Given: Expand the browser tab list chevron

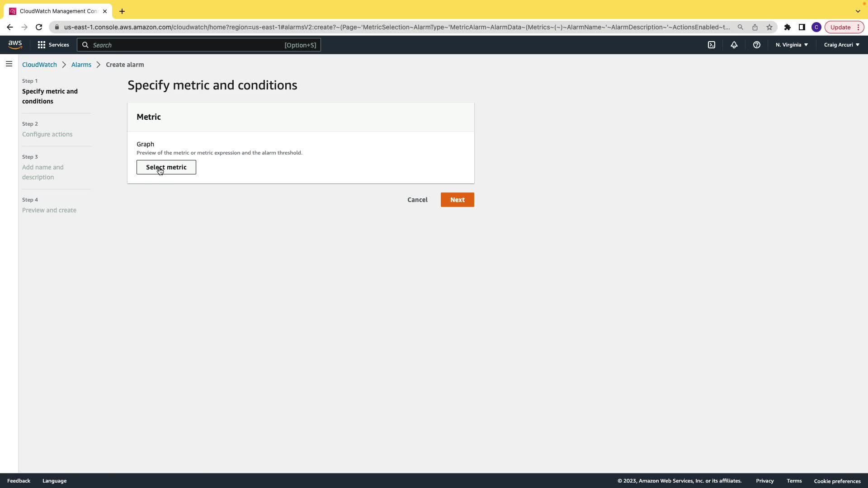Looking at the screenshot, I should coord(858,11).
